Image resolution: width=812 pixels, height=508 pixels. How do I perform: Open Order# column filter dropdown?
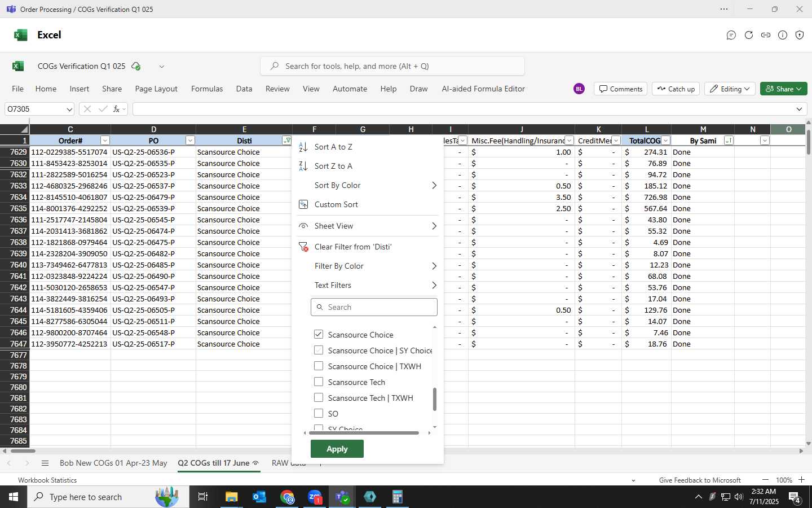[x=105, y=141]
